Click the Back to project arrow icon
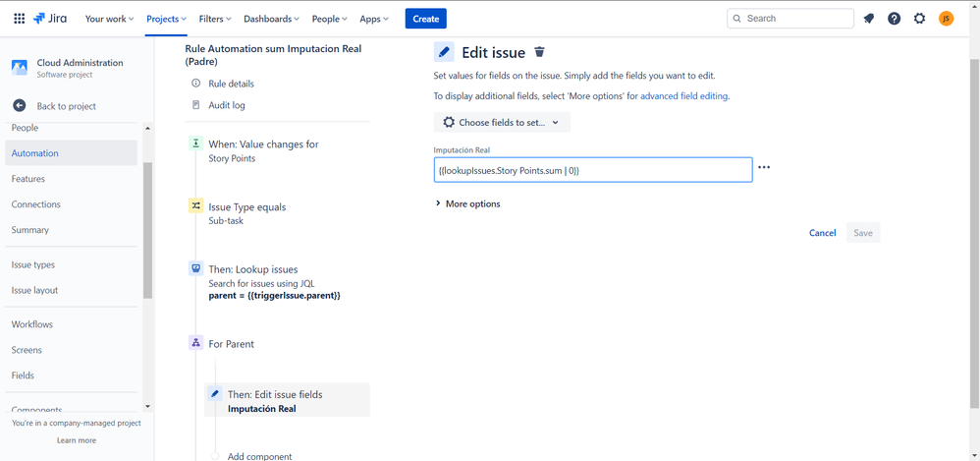 click(20, 106)
